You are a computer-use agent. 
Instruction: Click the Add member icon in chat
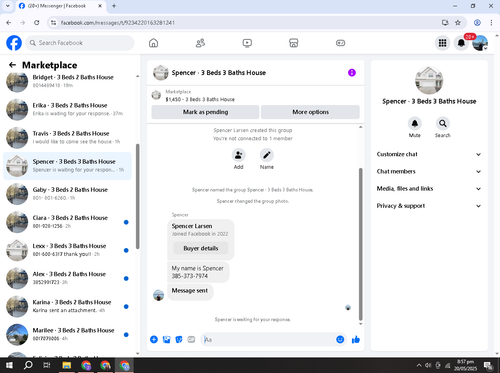click(239, 155)
